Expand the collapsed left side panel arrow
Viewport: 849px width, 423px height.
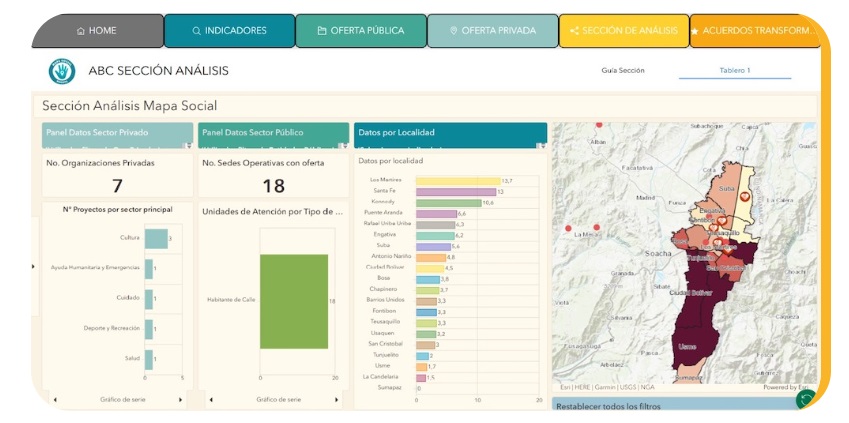tap(35, 266)
